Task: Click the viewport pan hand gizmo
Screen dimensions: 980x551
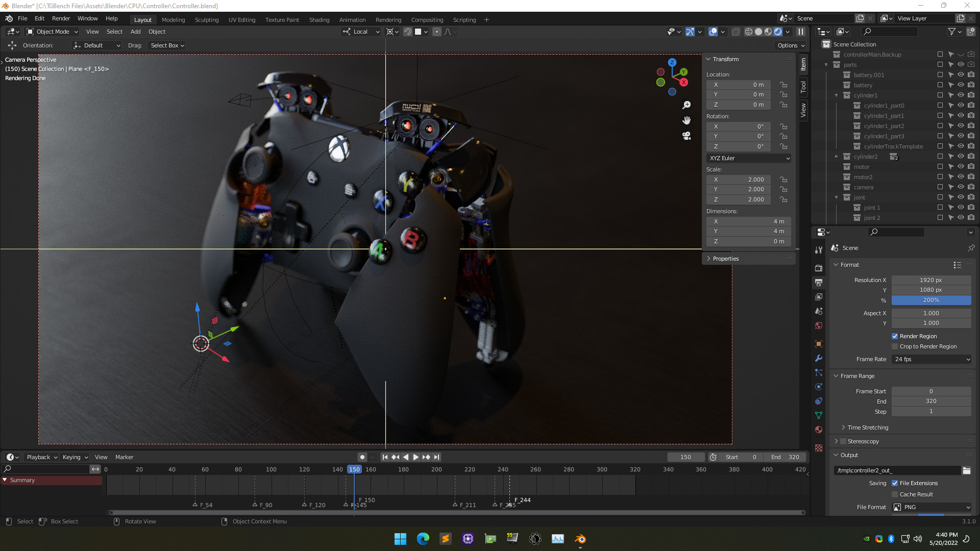Action: pyautogui.click(x=687, y=120)
